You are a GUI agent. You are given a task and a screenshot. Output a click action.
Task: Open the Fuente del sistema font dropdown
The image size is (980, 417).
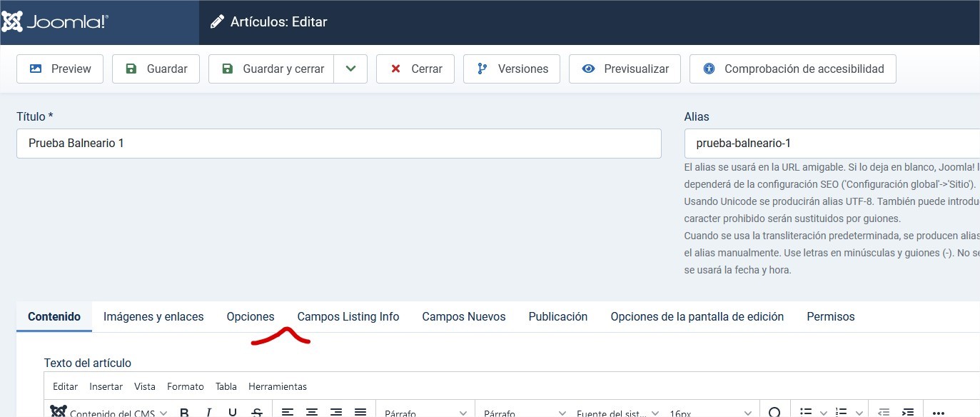pos(617,412)
